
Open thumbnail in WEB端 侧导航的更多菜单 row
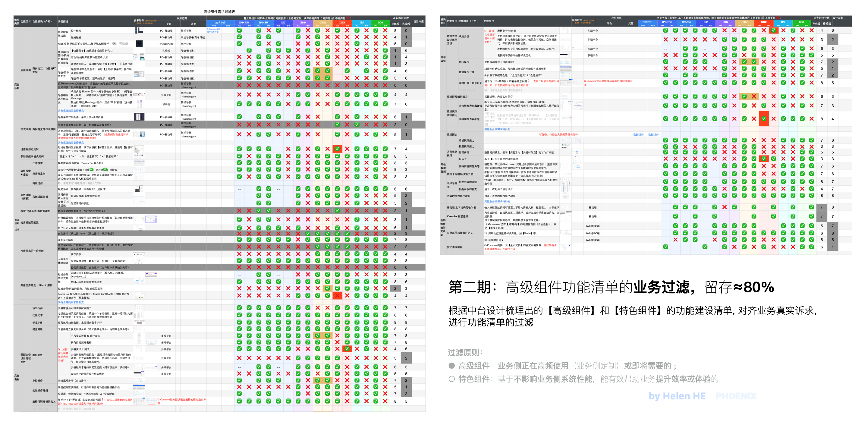click(x=139, y=43)
